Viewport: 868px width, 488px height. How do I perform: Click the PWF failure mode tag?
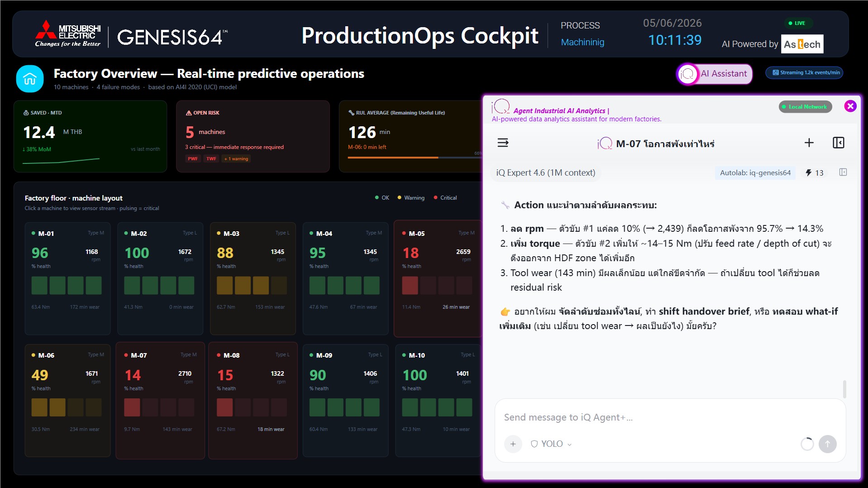193,159
